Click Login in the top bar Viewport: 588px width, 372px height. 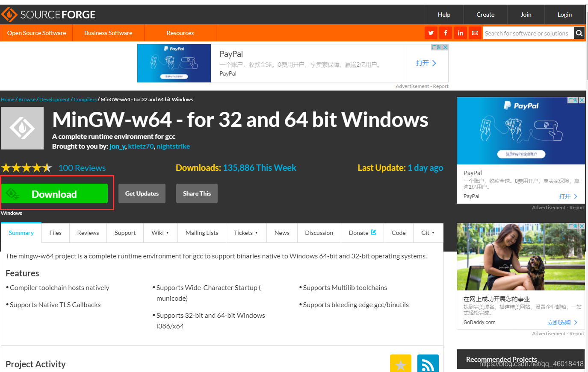pos(564,15)
